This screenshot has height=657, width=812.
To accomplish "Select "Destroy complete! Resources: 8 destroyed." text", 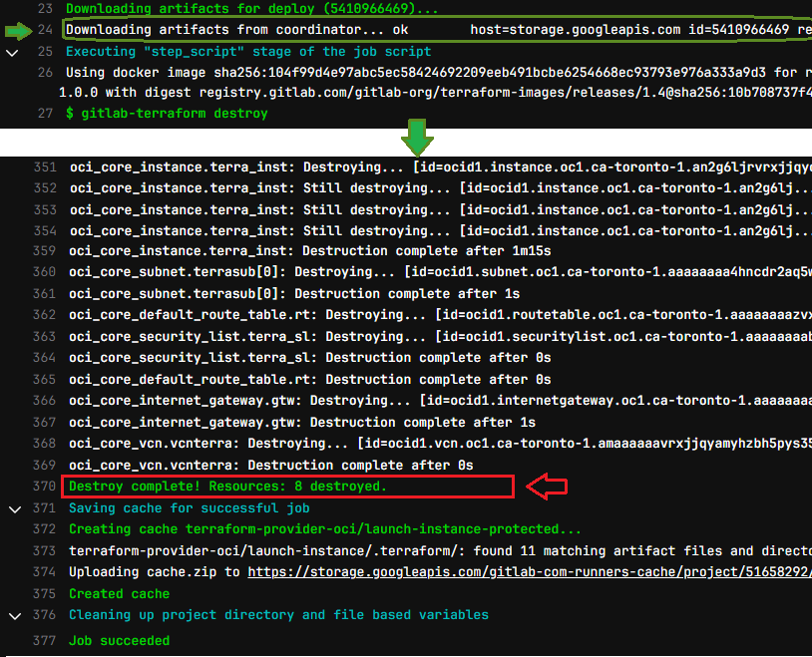I will [x=227, y=487].
